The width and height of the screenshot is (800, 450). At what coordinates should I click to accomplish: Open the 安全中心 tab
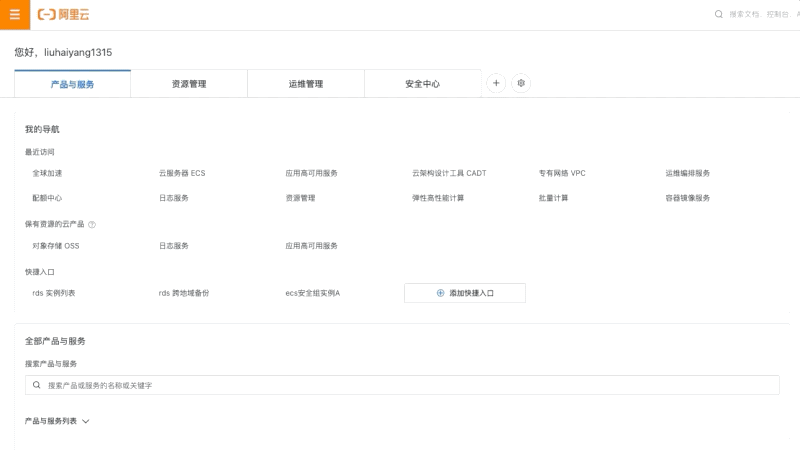point(422,84)
